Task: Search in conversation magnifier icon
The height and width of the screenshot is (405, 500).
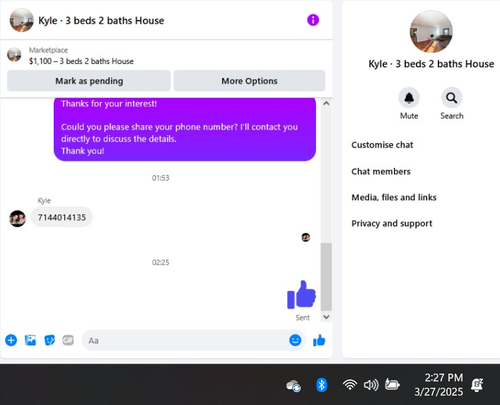Action: [452, 98]
